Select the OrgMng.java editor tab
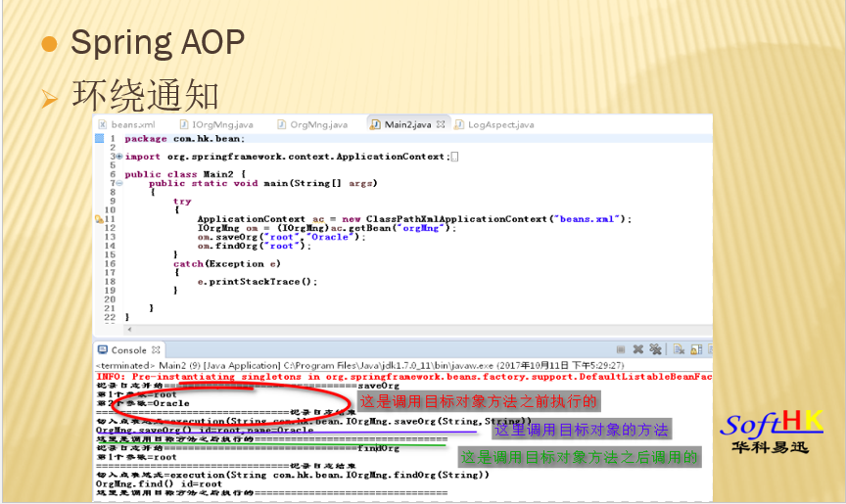This screenshot has height=504, width=846. tap(312, 124)
